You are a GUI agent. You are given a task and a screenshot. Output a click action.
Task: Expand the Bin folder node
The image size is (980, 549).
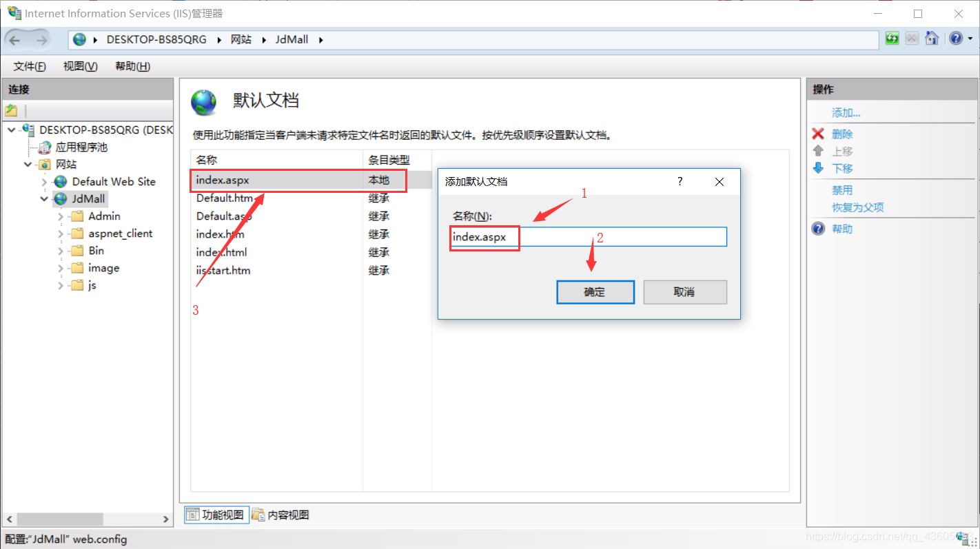(61, 251)
